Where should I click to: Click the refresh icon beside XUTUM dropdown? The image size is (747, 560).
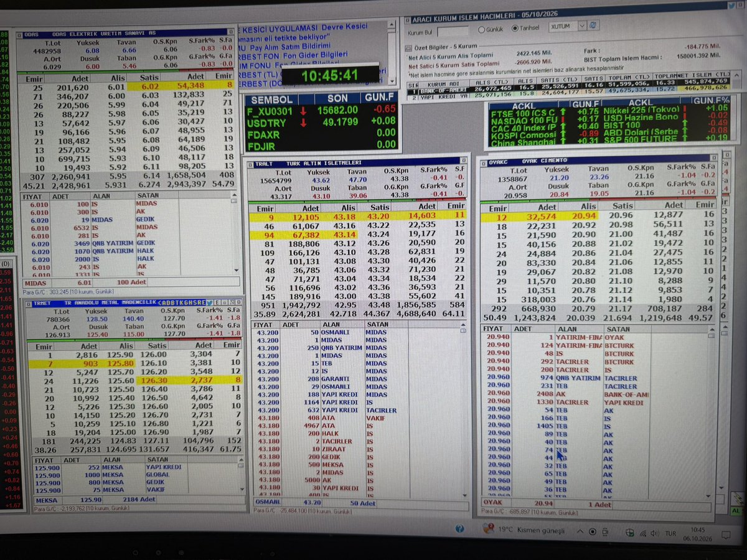[x=594, y=26]
